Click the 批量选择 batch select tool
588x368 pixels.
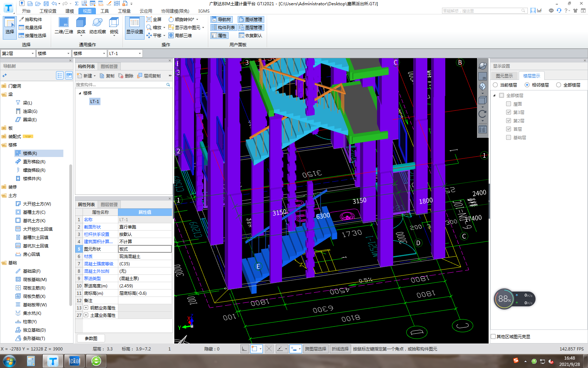[30, 27]
